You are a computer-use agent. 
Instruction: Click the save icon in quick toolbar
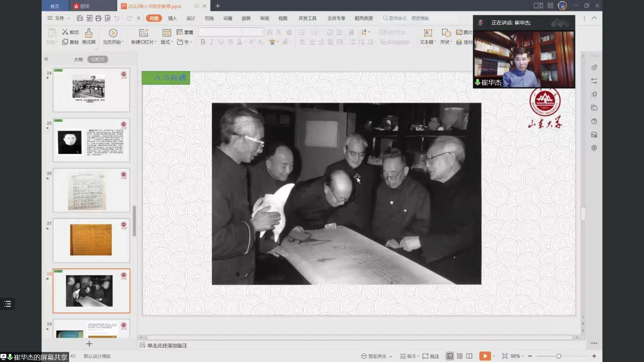pos(80,18)
